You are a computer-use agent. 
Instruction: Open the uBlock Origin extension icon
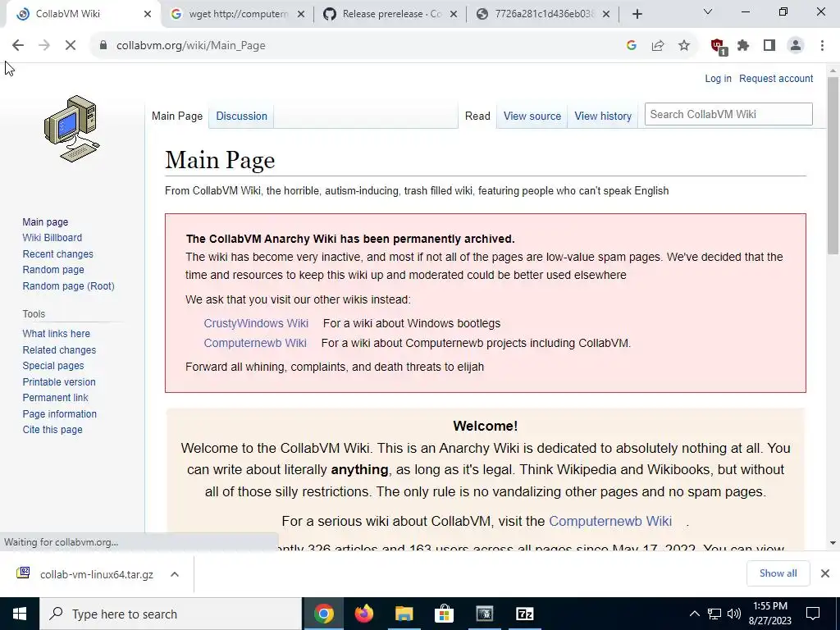(718, 47)
